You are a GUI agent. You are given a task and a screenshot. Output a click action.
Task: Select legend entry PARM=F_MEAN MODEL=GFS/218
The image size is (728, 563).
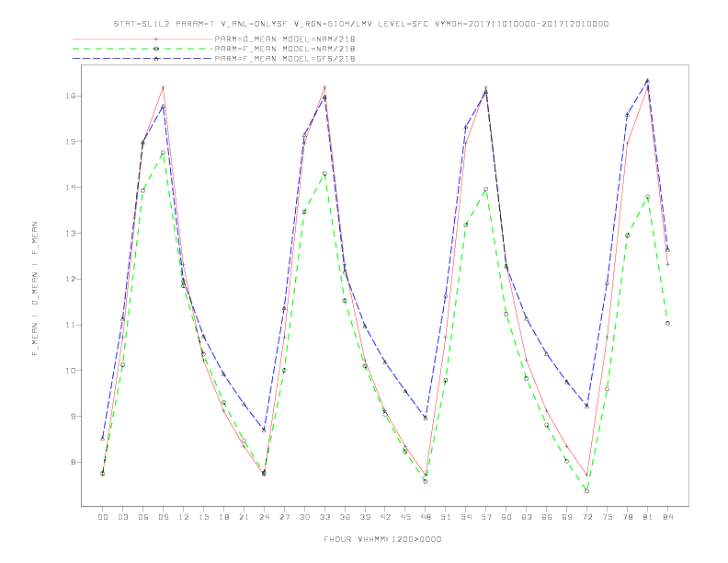coord(285,59)
